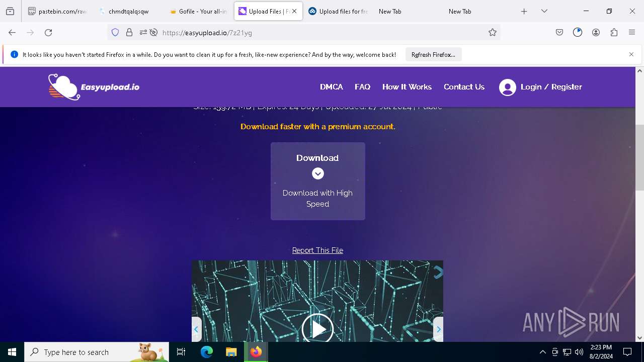This screenshot has height=362, width=644.
Task: Click the taskbar search box
Action: click(x=97, y=352)
